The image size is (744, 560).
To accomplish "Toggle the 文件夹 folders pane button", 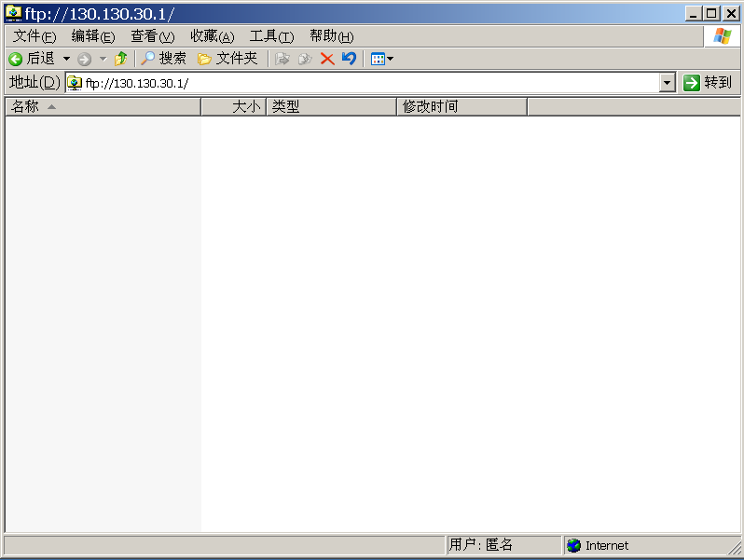I will tap(227, 59).
